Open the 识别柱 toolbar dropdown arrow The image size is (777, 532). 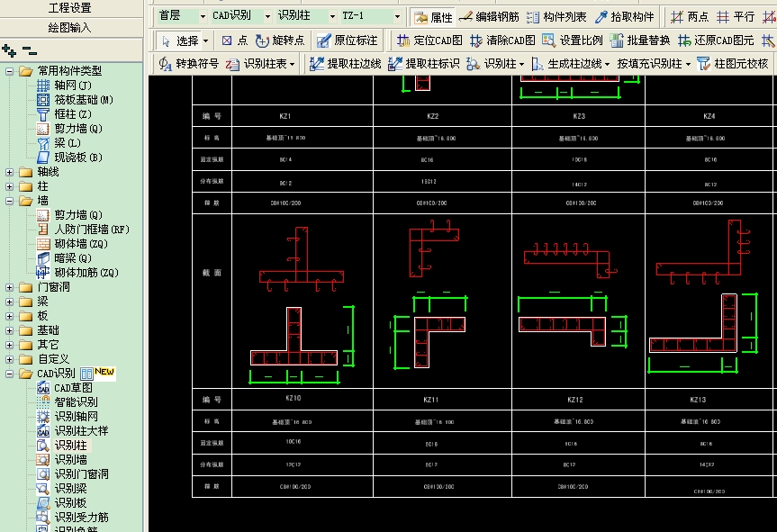521,65
